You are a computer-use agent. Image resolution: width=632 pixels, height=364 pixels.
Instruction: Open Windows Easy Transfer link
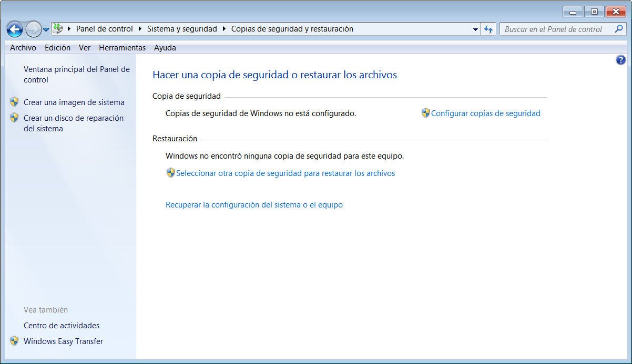tap(64, 341)
